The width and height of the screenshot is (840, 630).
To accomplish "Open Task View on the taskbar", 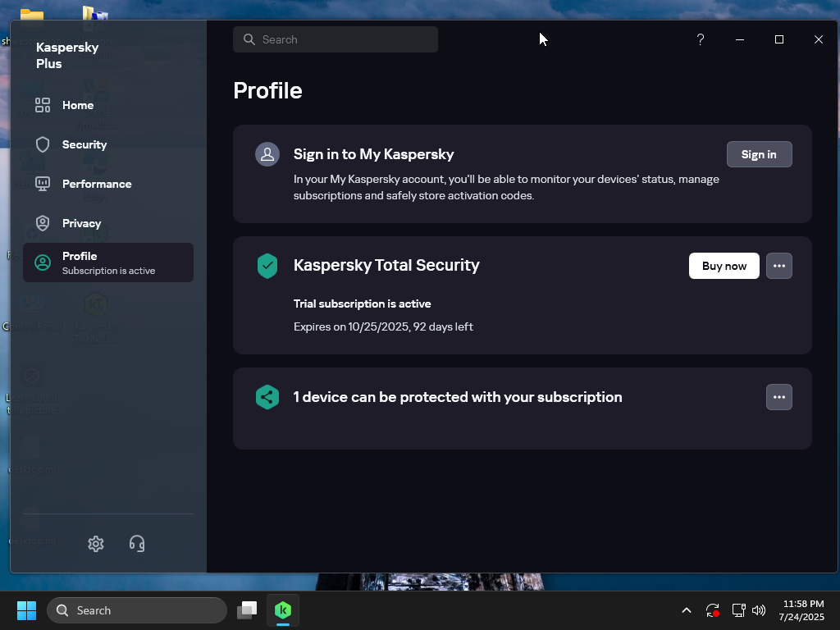I will pos(247,610).
